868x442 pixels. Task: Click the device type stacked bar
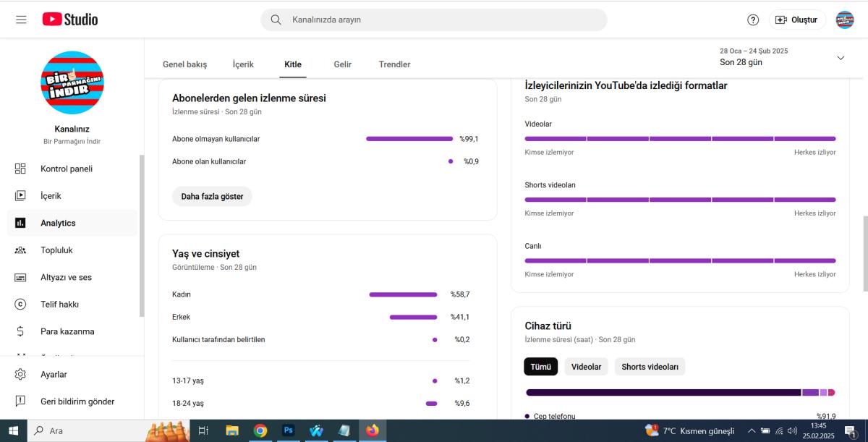pos(680,392)
